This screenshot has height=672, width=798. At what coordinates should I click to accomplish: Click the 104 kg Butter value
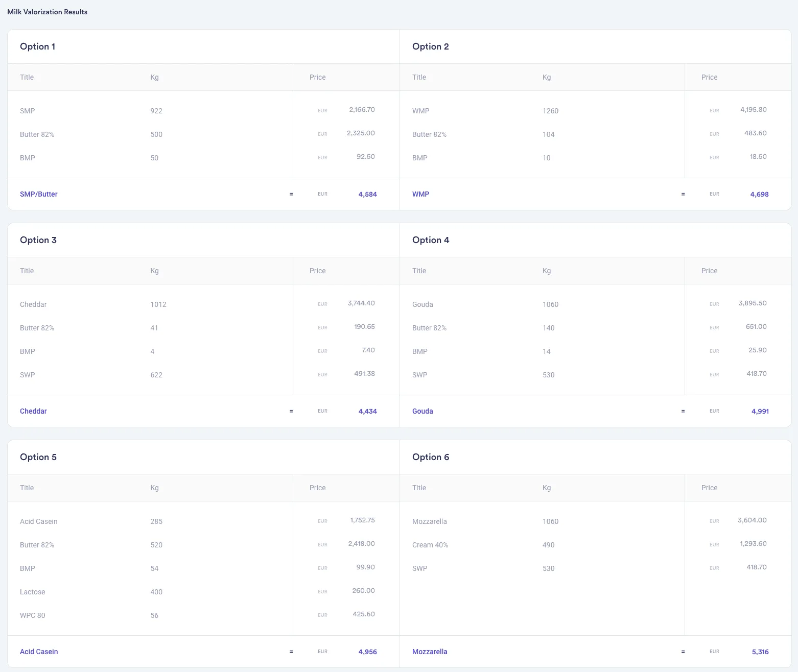point(549,134)
